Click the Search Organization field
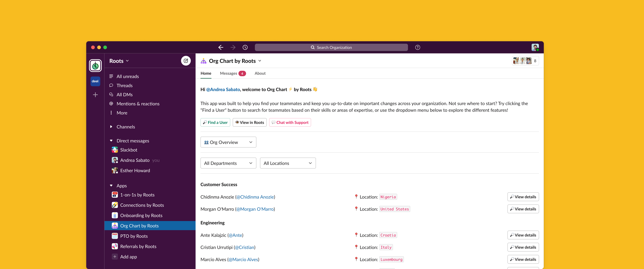The height and width of the screenshot is (269, 644). pos(331,48)
